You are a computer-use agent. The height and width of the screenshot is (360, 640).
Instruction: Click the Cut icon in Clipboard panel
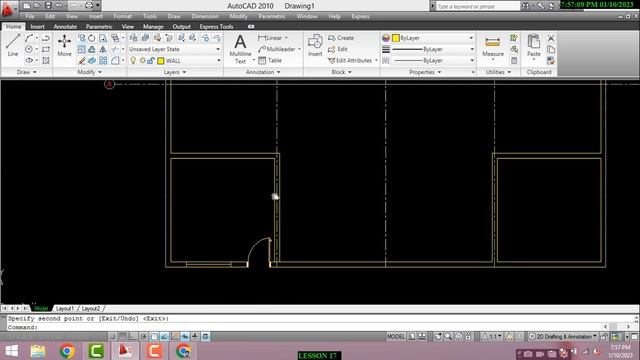click(x=551, y=38)
